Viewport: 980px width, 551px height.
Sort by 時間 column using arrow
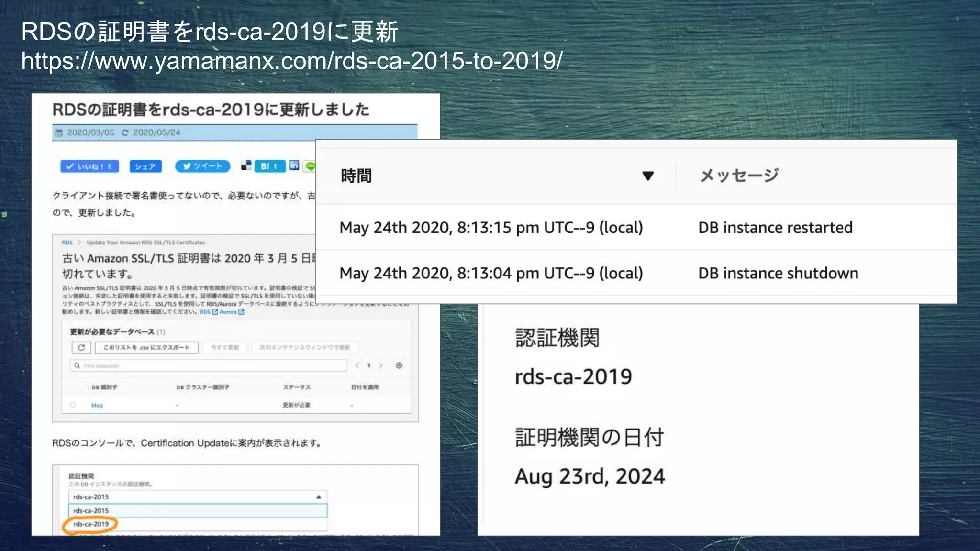[x=648, y=176]
